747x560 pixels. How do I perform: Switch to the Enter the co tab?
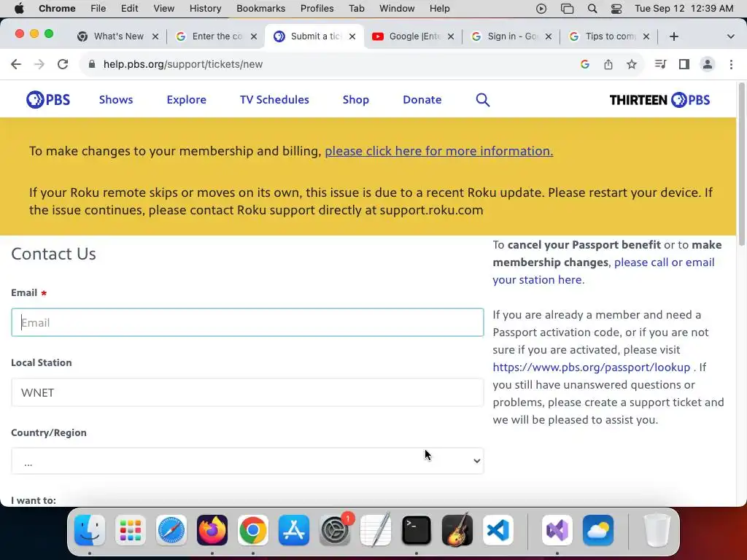[x=217, y=36]
